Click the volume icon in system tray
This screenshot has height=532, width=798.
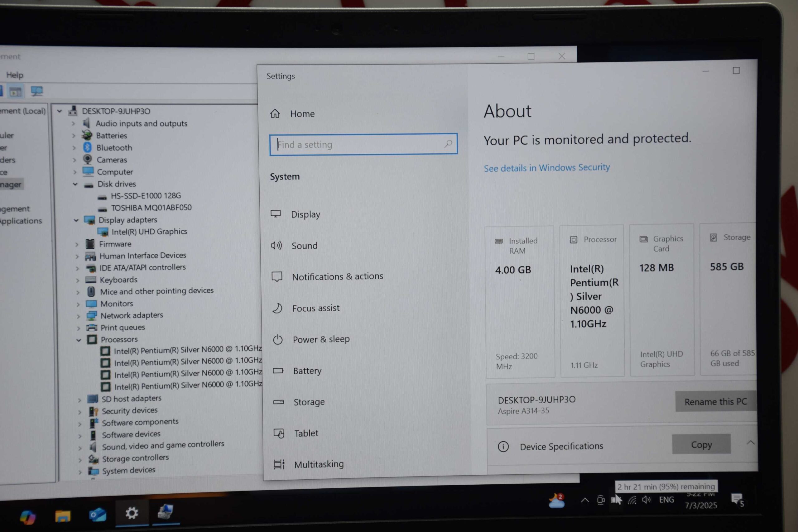(x=646, y=499)
